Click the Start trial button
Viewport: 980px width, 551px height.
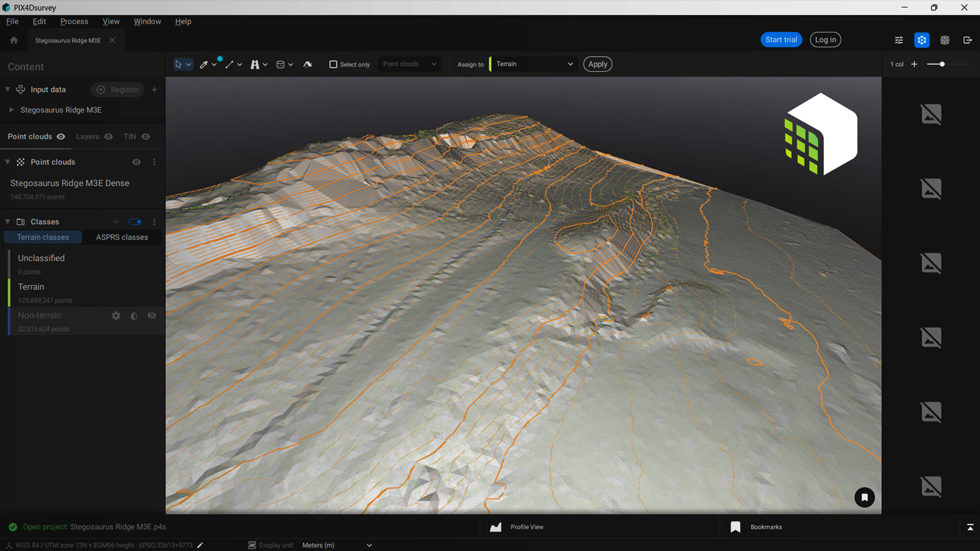[781, 40]
